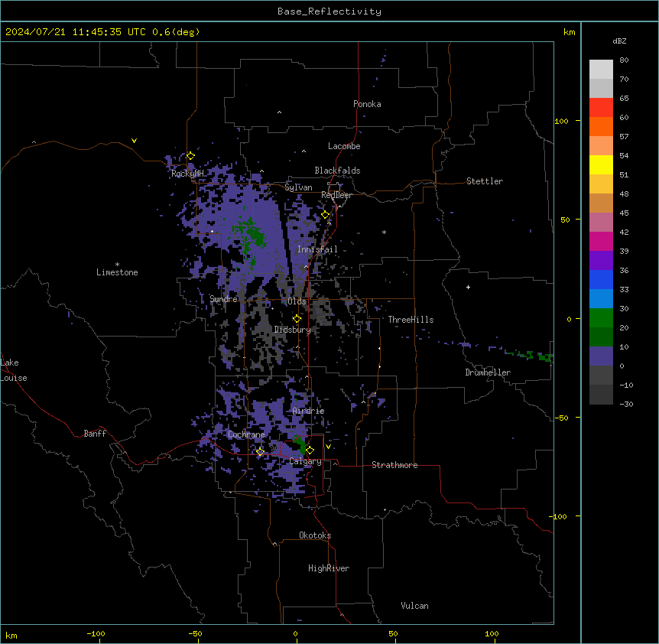Viewport: 659px width, 644px height.
Task: Click the Olds city label
Action: (x=297, y=301)
